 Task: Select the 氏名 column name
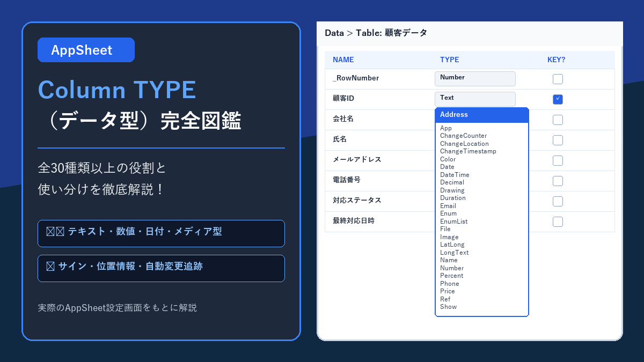point(340,139)
